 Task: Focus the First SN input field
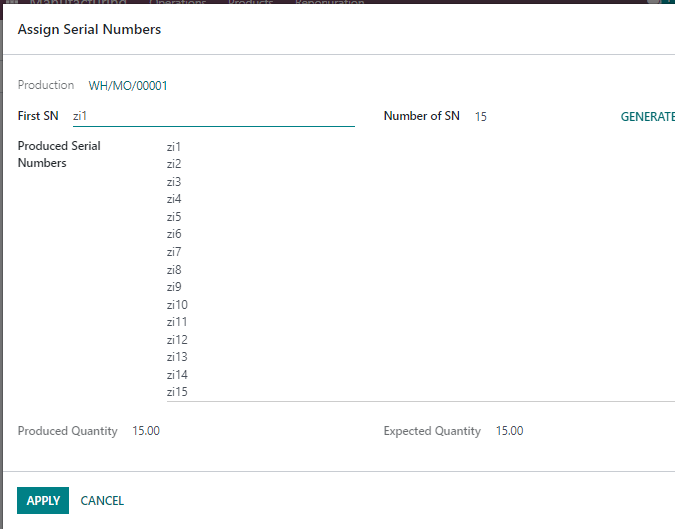click(214, 116)
